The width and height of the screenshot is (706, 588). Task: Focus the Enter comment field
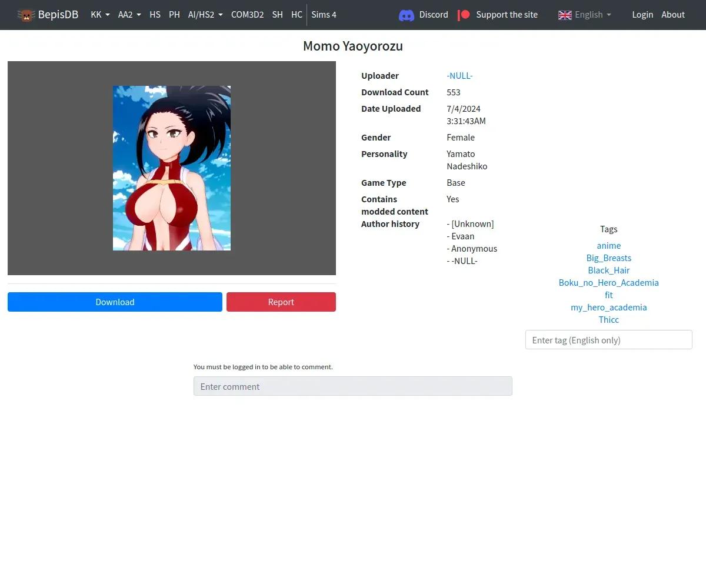click(x=353, y=386)
